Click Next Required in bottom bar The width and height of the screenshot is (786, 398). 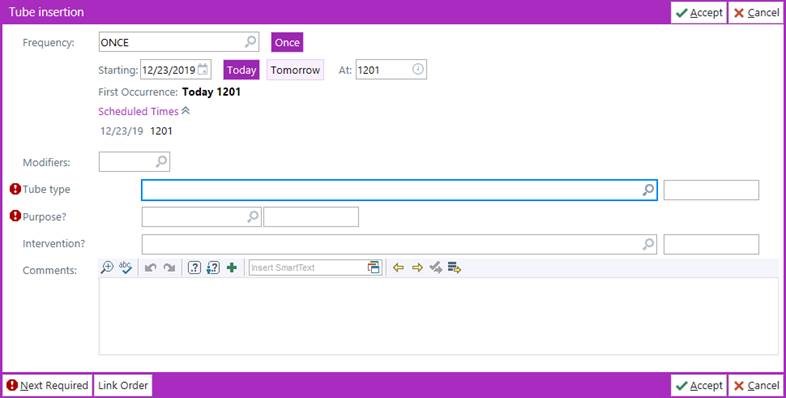[48, 385]
